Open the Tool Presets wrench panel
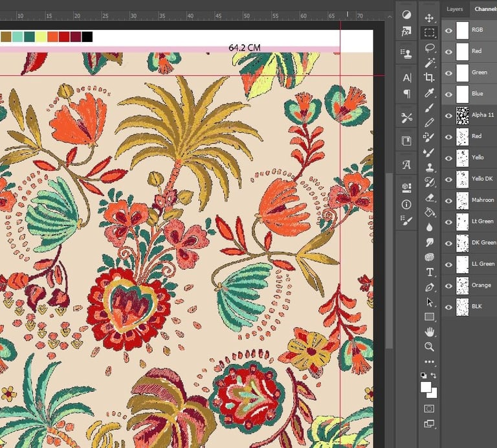497x448 pixels. coord(406,118)
